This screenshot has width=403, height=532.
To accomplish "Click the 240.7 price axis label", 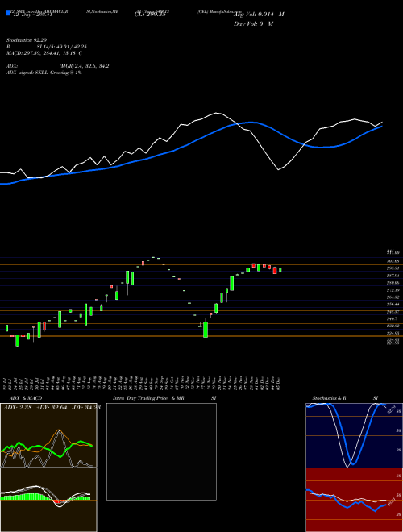I will [x=393, y=318].
